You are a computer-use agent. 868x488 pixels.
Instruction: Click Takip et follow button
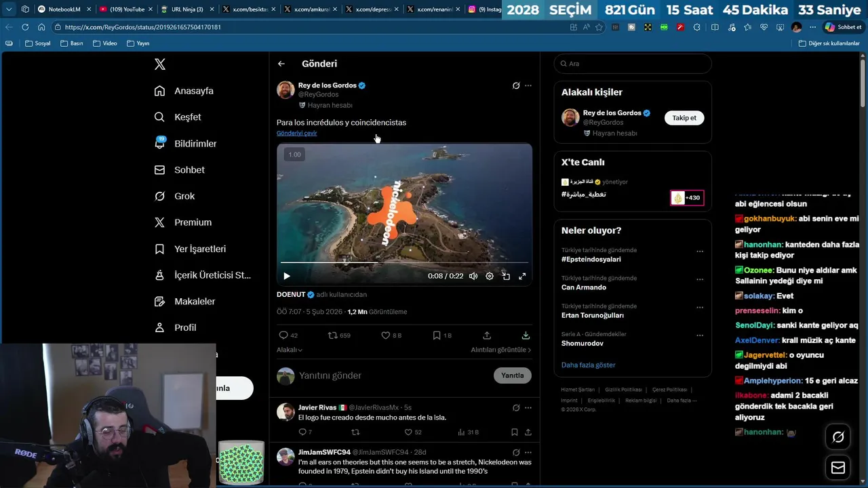(x=684, y=118)
